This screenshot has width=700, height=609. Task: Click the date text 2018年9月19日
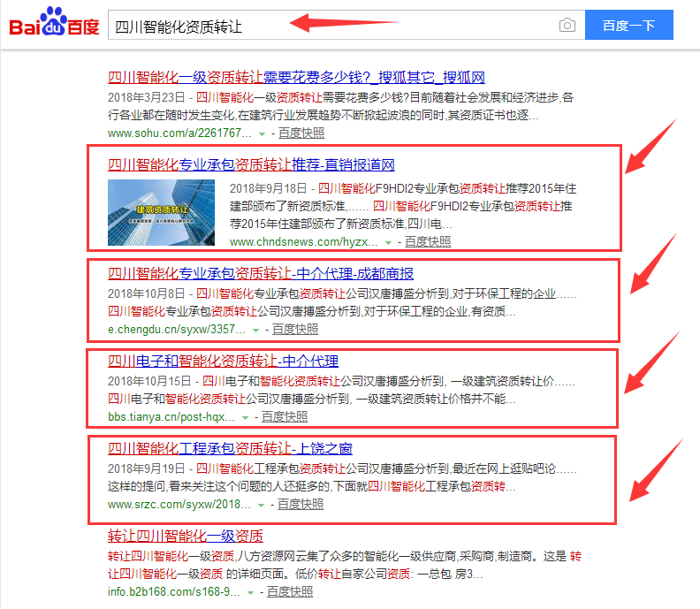point(147,468)
